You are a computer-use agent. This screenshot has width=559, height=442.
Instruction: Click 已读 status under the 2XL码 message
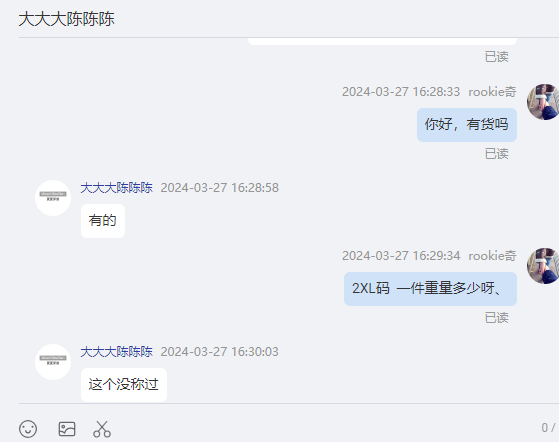click(x=497, y=318)
